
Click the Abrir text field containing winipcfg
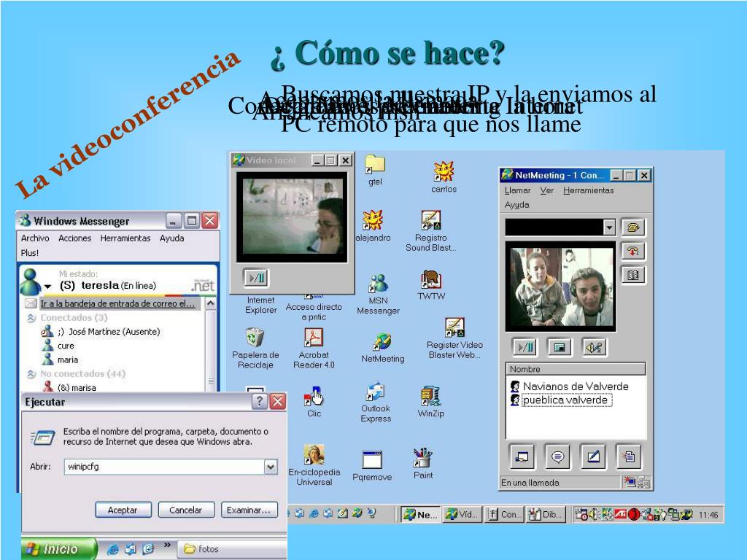164,467
